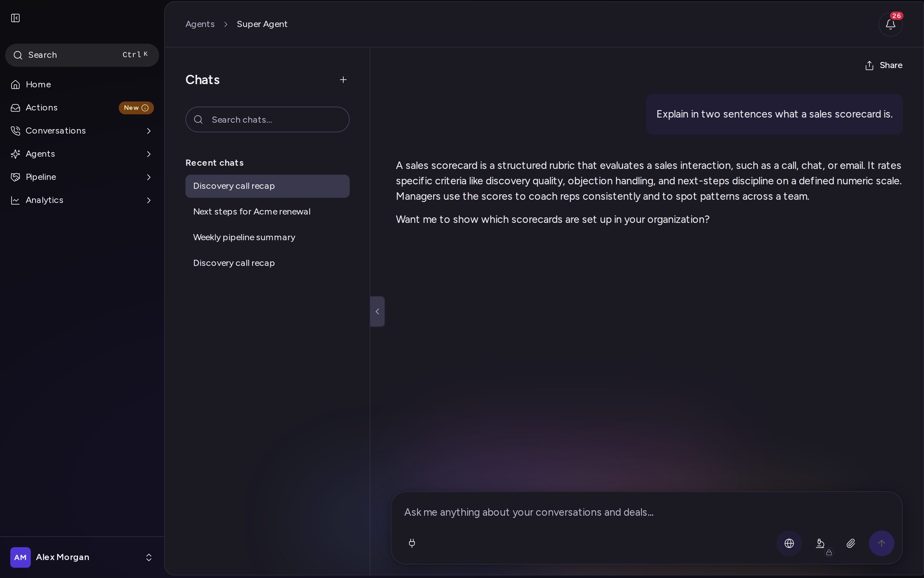924x578 pixels.
Task: Expand the Conversations menu chevron
Action: pyautogui.click(x=149, y=131)
